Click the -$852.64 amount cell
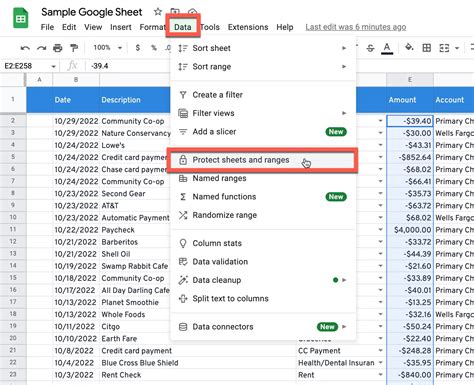Image resolution: width=474 pixels, height=385 pixels. pyautogui.click(x=410, y=157)
